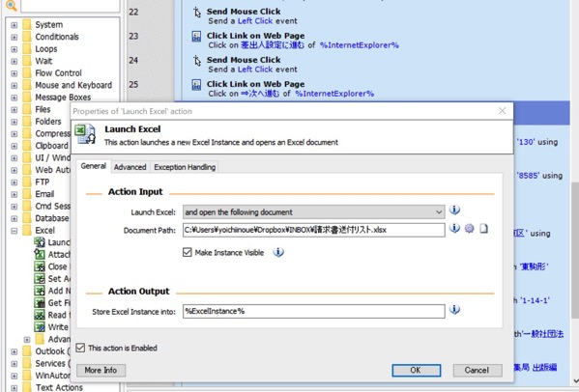The image size is (579, 392).
Task: Select the Write to Excel action icon
Action: [x=40, y=326]
